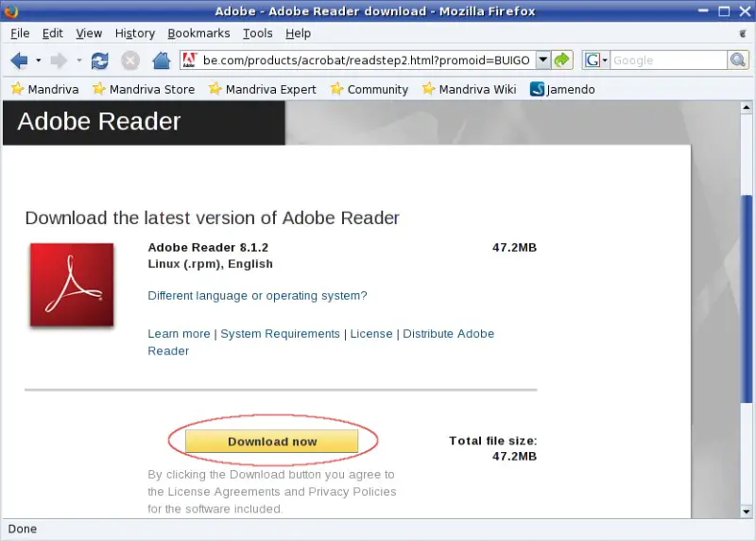Viewport: 756px width, 541px height.
Task: Click the Forward navigation arrow
Action: pos(59,61)
